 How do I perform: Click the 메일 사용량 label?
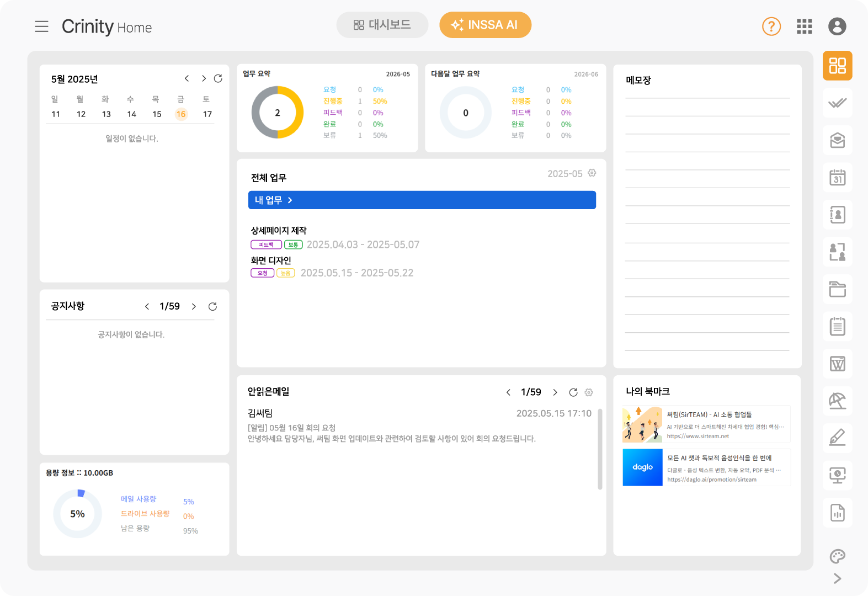(139, 499)
